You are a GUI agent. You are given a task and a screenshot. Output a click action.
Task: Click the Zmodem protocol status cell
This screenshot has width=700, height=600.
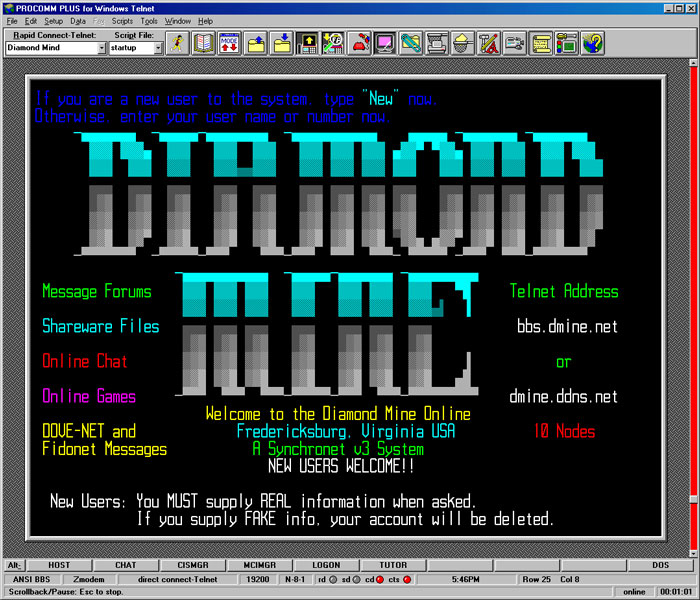(x=89, y=579)
